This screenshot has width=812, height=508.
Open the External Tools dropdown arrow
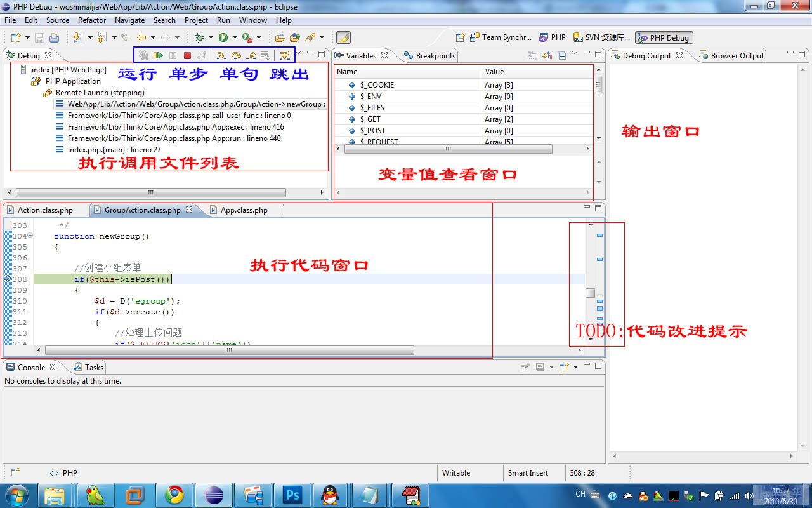[x=259, y=37]
